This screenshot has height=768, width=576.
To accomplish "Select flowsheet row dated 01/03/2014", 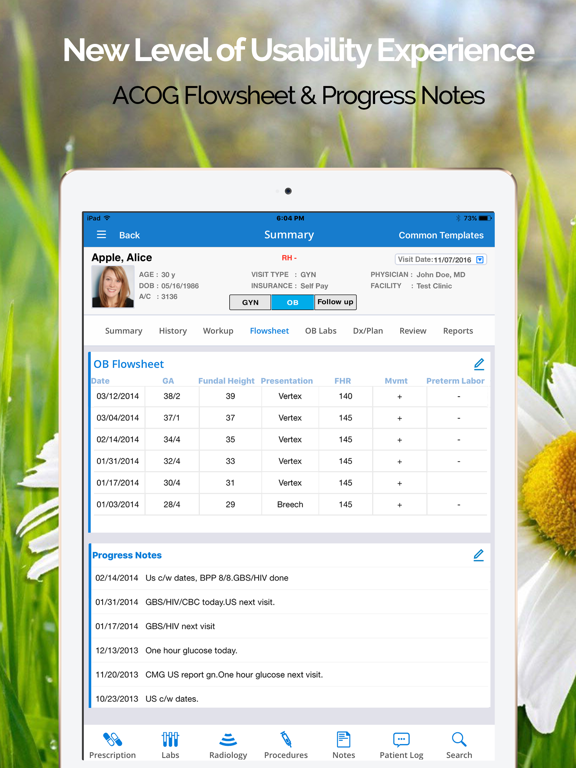I will pyautogui.click(x=290, y=504).
